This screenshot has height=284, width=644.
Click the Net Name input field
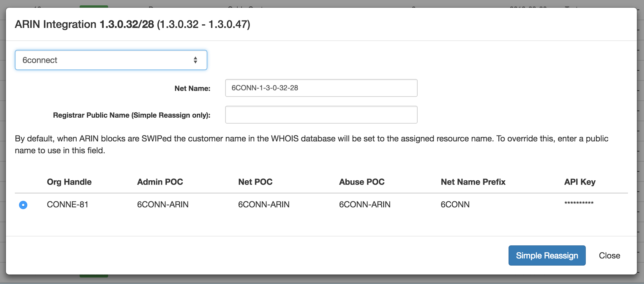tap(321, 88)
